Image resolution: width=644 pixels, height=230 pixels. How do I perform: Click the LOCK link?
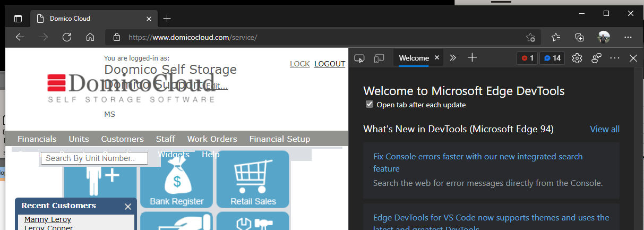click(300, 64)
